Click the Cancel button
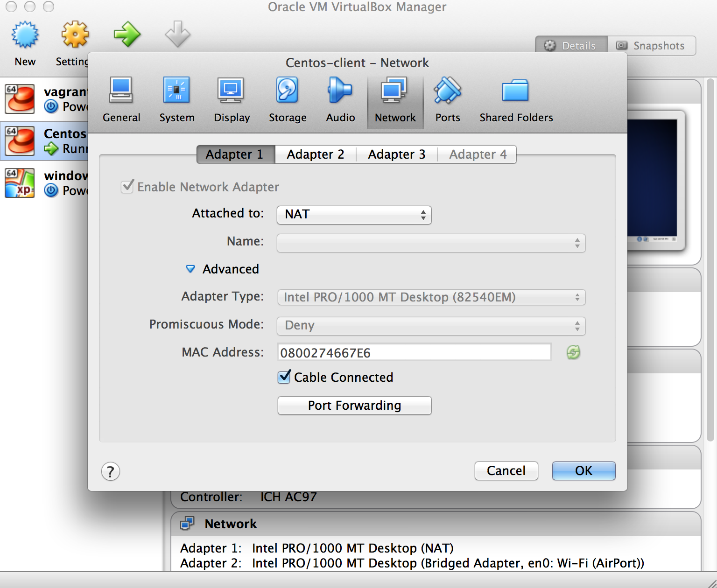 point(506,470)
